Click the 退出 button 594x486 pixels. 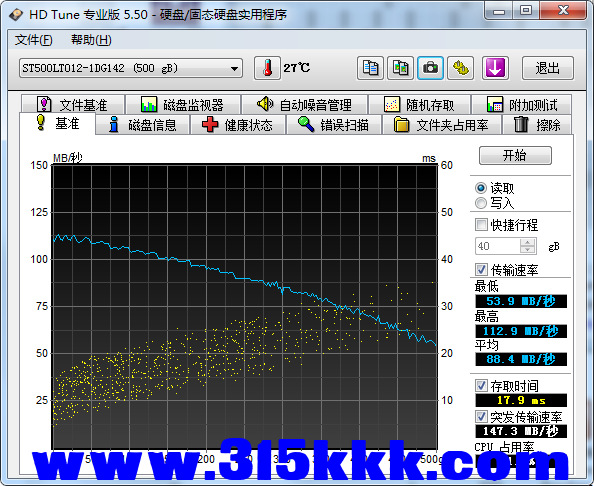[x=547, y=68]
